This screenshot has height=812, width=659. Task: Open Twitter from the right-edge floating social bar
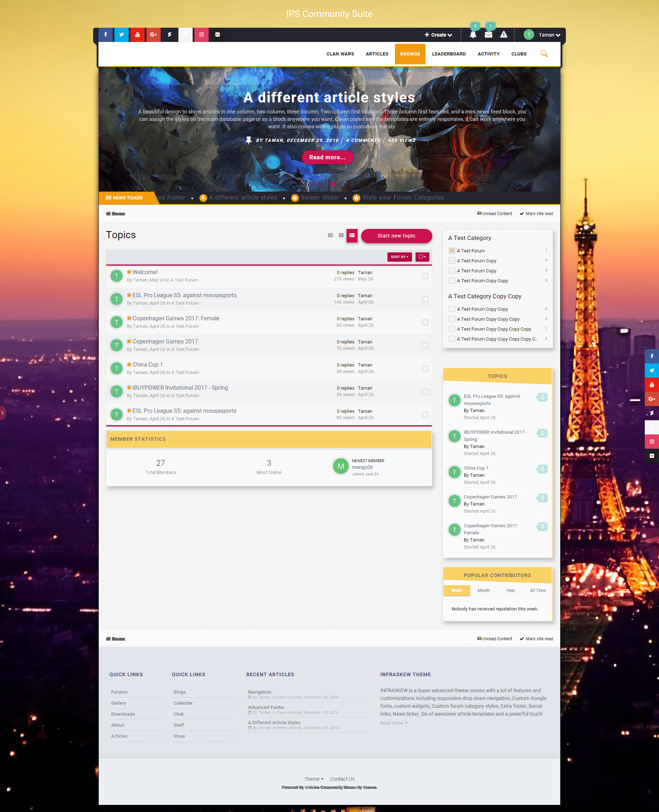652,370
